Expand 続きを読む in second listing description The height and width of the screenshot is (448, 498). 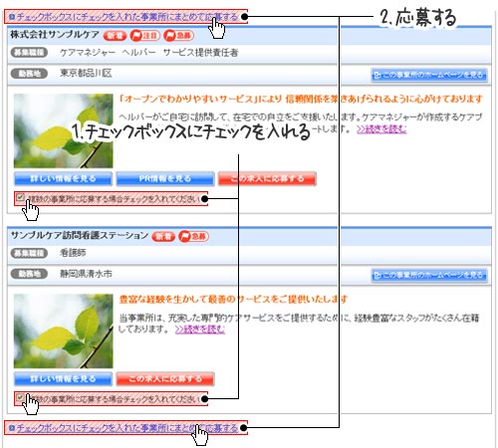click(x=200, y=330)
